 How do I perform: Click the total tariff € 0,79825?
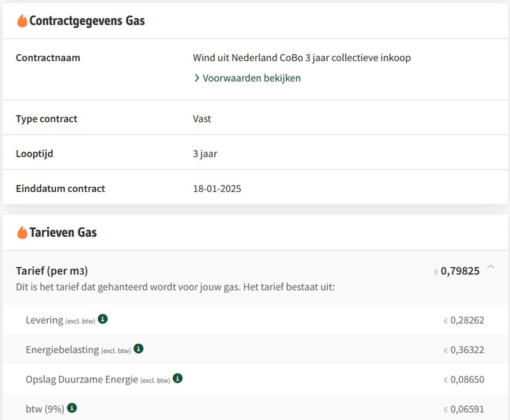[x=456, y=272]
